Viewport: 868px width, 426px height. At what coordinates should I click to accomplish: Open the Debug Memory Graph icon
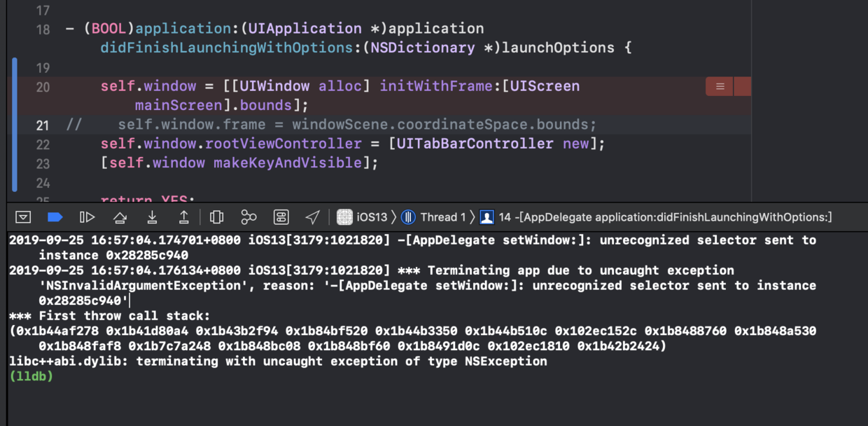248,217
